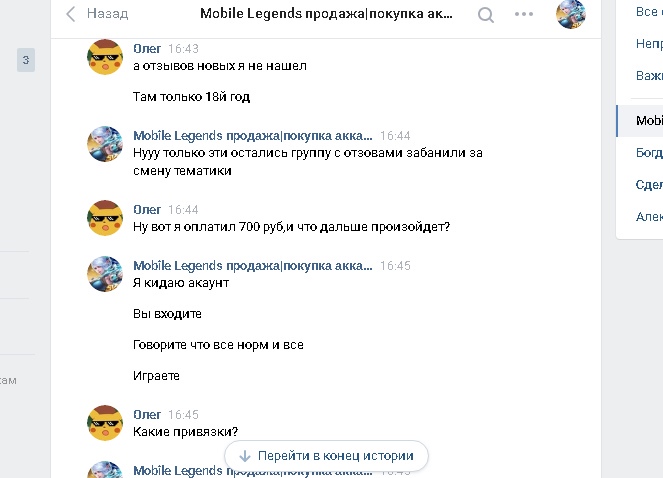Click the group avatar at 16:44 message
Screen dimensions: 663x478
[105, 144]
